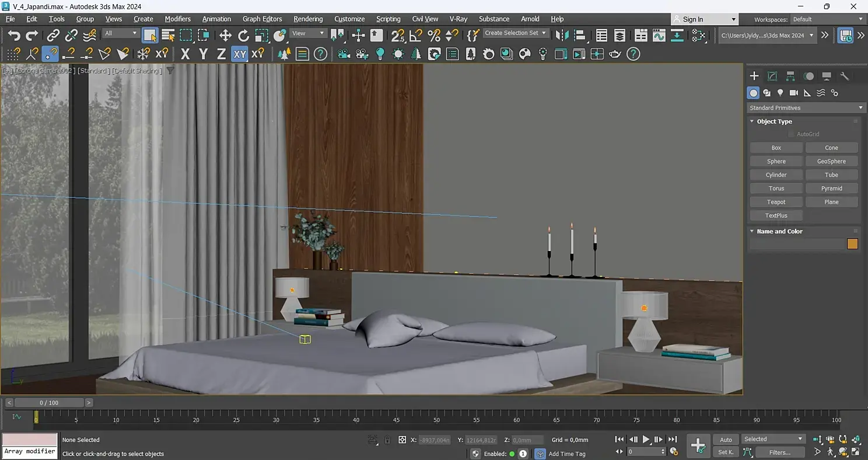Open the Rendering menu

tap(308, 19)
